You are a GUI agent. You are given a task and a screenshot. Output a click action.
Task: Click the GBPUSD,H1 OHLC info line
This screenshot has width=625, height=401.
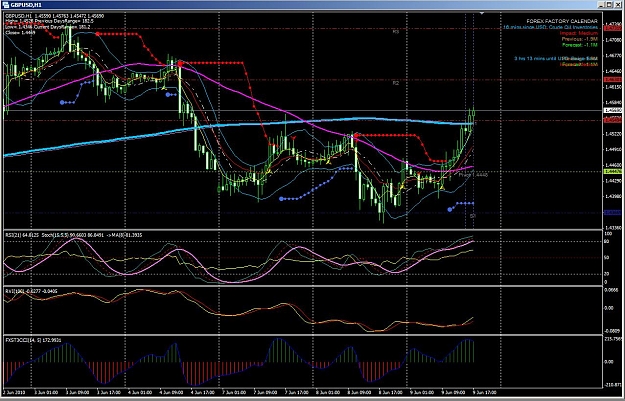55,16
